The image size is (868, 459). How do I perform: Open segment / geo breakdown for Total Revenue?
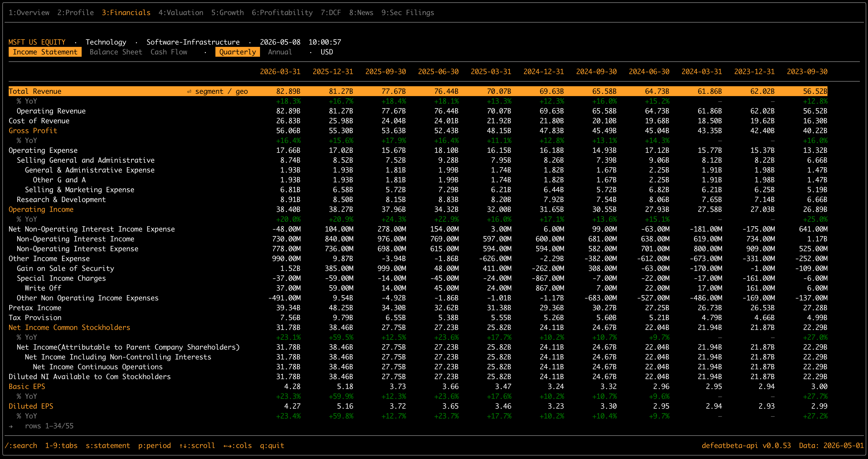[221, 91]
